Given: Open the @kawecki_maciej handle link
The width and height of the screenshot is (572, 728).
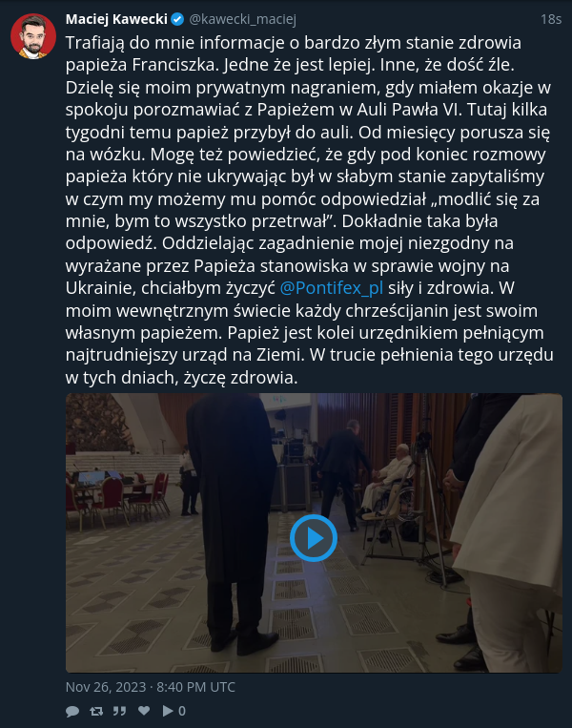Looking at the screenshot, I should coord(243,19).
